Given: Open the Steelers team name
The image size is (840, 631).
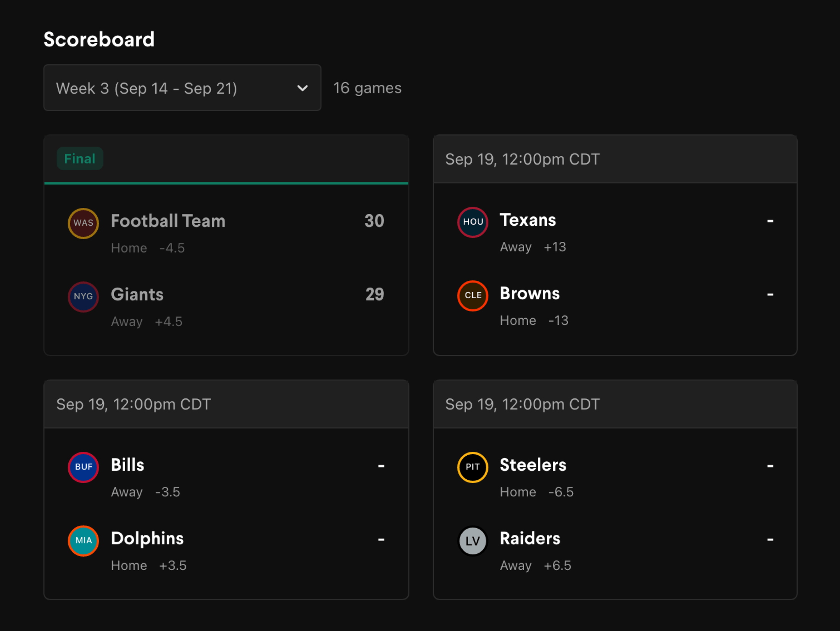Looking at the screenshot, I should (533, 465).
